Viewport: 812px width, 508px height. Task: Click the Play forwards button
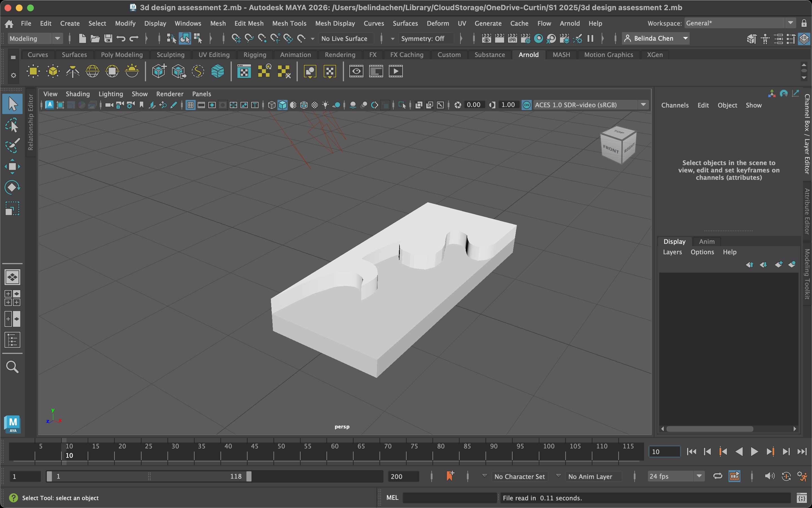click(754, 452)
